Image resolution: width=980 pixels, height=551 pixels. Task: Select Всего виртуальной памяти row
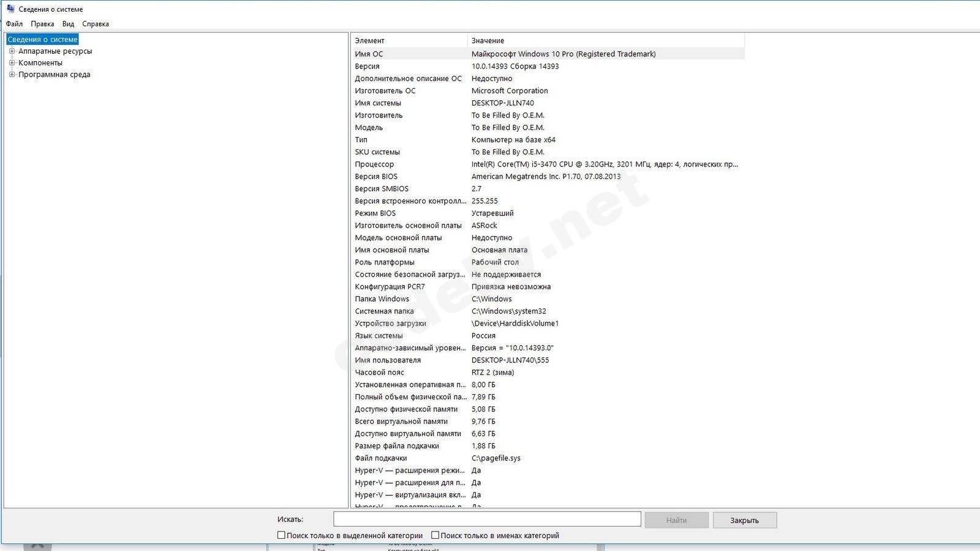[549, 421]
